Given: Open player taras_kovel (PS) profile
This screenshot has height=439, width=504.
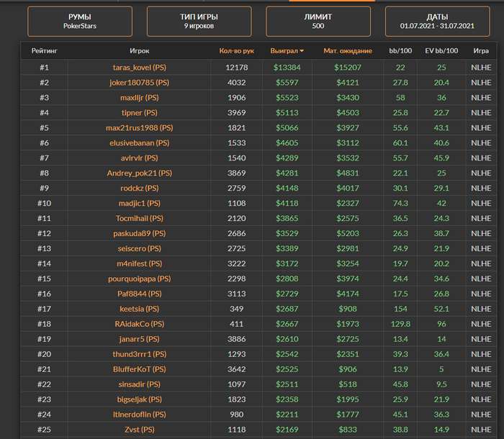Looking at the screenshot, I should tap(139, 67).
